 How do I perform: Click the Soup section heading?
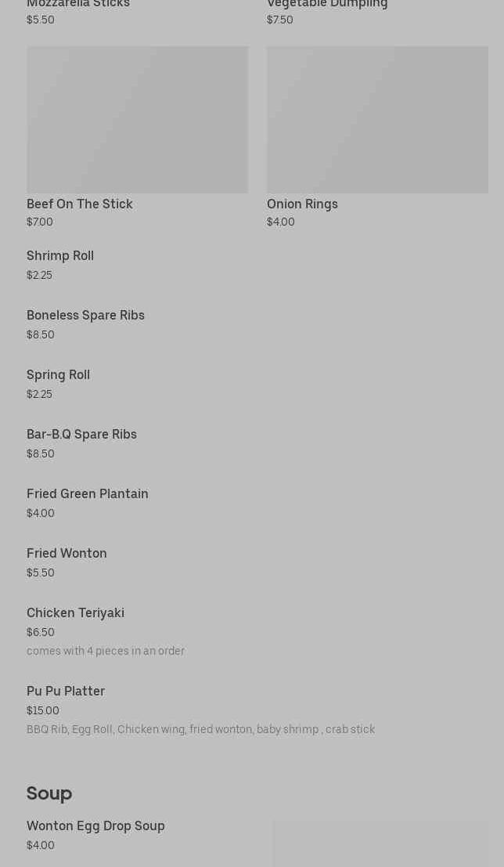tap(49, 793)
